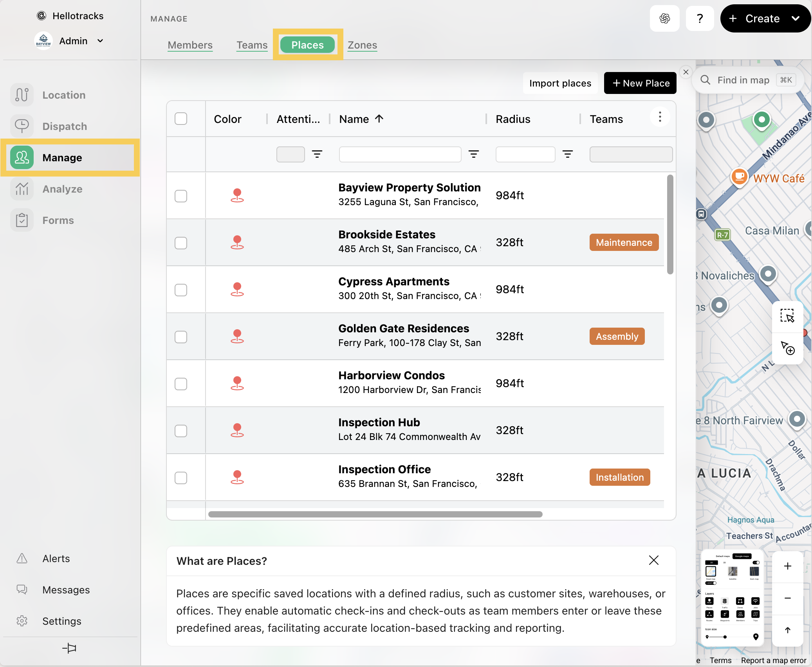Toggle the select-all checkbox in header
This screenshot has width=812, height=667.
(181, 119)
